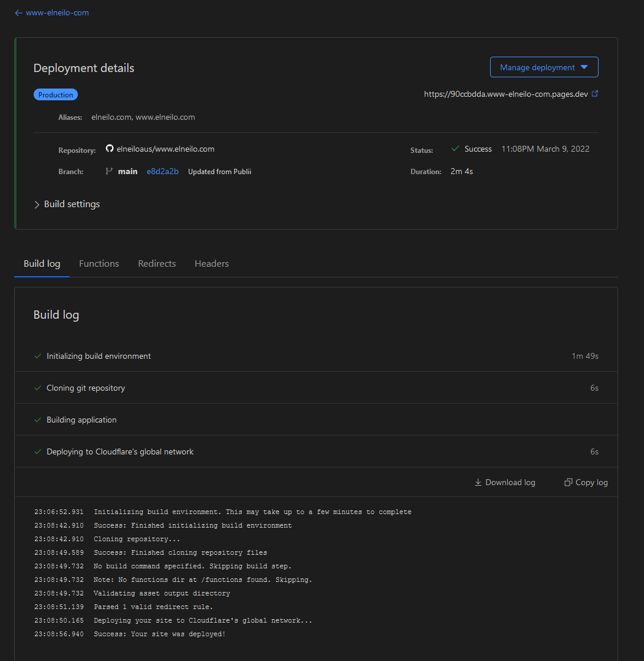
Task: Expand the Building application step
Action: pyautogui.click(x=82, y=420)
